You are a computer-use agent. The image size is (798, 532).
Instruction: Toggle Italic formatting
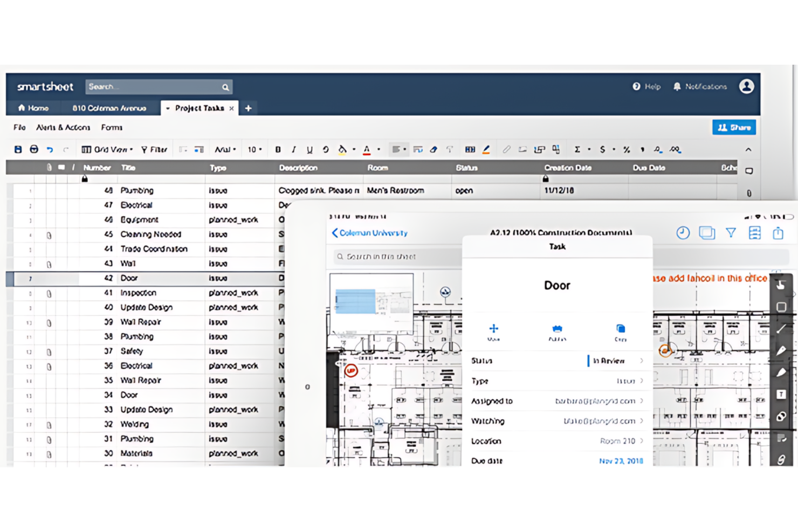294,150
